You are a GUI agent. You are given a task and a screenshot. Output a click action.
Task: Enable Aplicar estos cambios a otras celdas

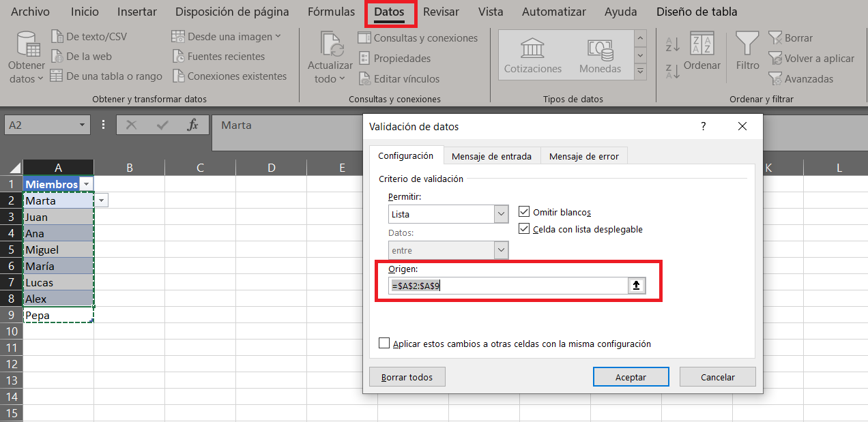point(384,344)
